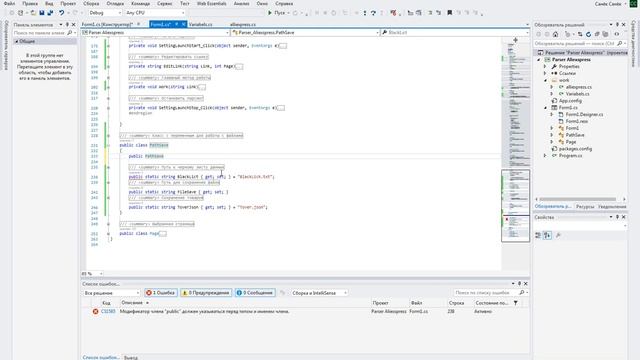Screen dimensions: 640x360
Task: Start debugging with the green Пуск arrow
Action: click(x=270, y=13)
